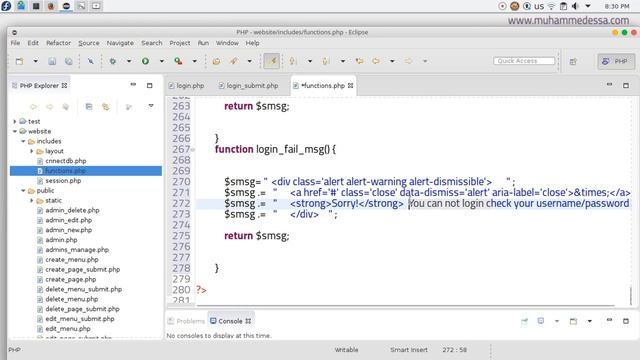Click the Open Perspective icon

[573, 62]
